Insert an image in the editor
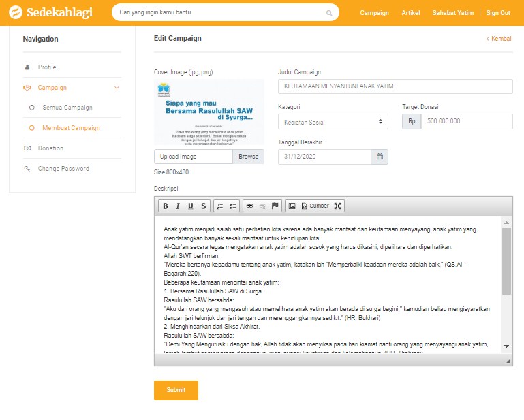 pos(292,206)
